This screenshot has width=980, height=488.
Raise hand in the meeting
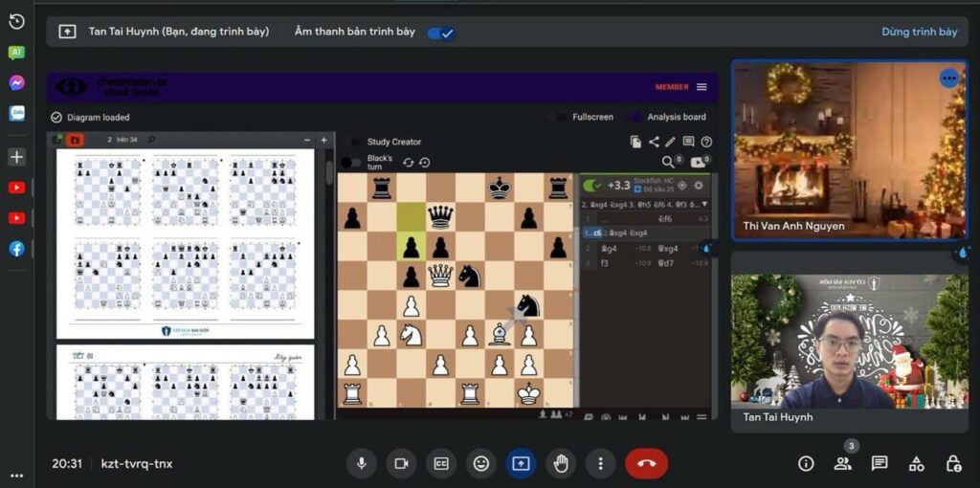pyautogui.click(x=561, y=464)
